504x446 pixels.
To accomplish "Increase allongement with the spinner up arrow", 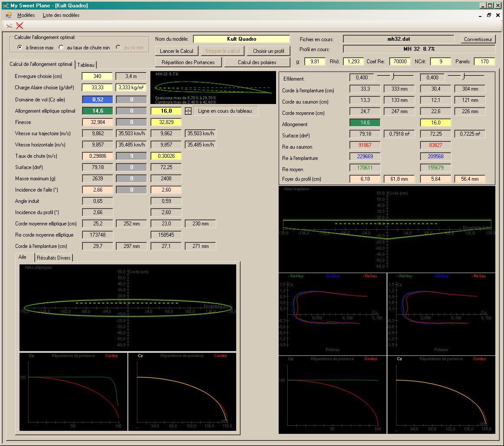I will point(188,109).
